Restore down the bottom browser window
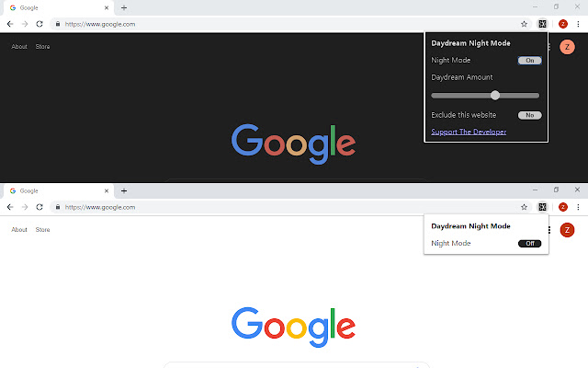The height and width of the screenshot is (368, 588). tap(556, 190)
